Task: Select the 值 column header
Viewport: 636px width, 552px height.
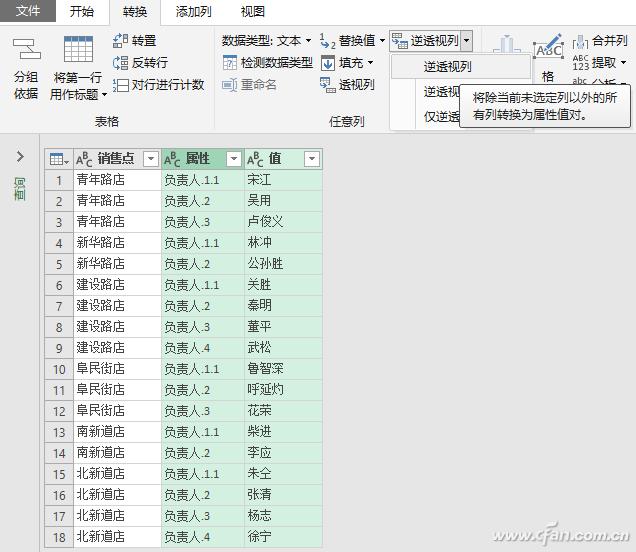Action: pyautogui.click(x=283, y=159)
